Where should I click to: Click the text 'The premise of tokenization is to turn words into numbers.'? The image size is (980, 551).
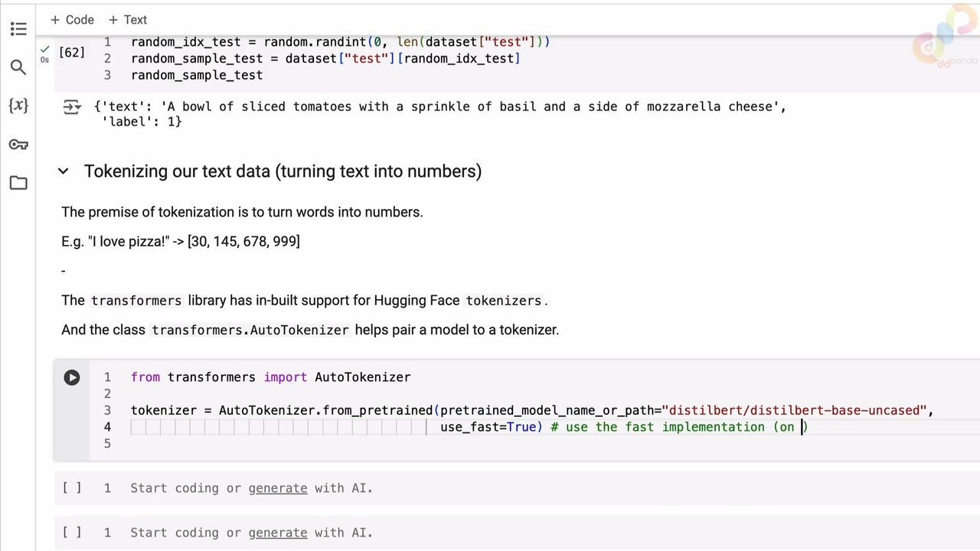coord(242,212)
